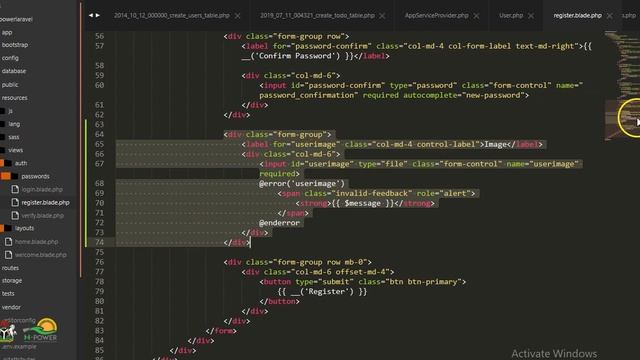Image resolution: width=640 pixels, height=360 pixels.
Task: Click the next tab arrow
Action: coord(98,15)
